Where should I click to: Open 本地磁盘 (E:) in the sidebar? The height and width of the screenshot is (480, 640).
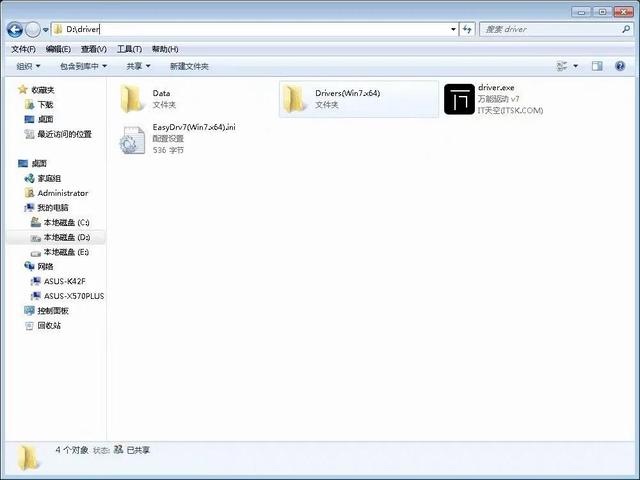(66, 252)
